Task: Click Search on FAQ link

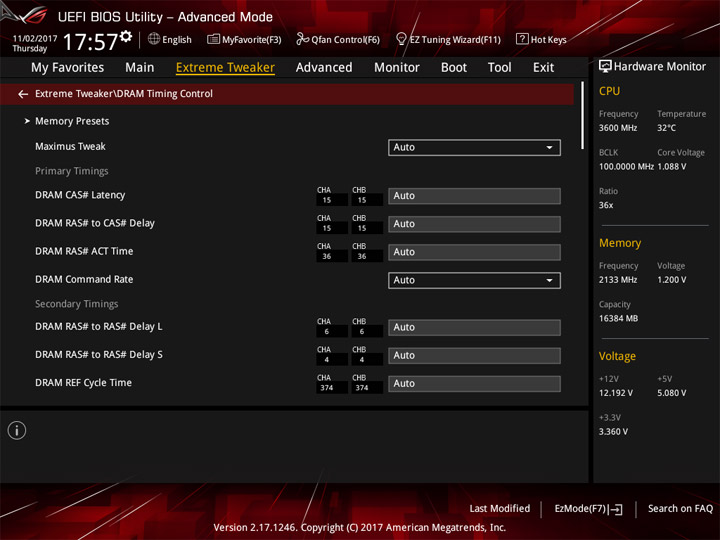Action: pos(680,508)
